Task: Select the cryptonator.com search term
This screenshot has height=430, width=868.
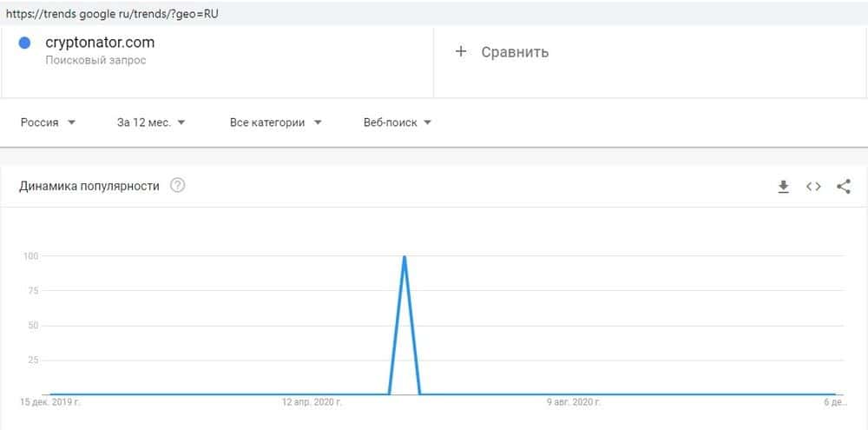Action: click(x=100, y=42)
